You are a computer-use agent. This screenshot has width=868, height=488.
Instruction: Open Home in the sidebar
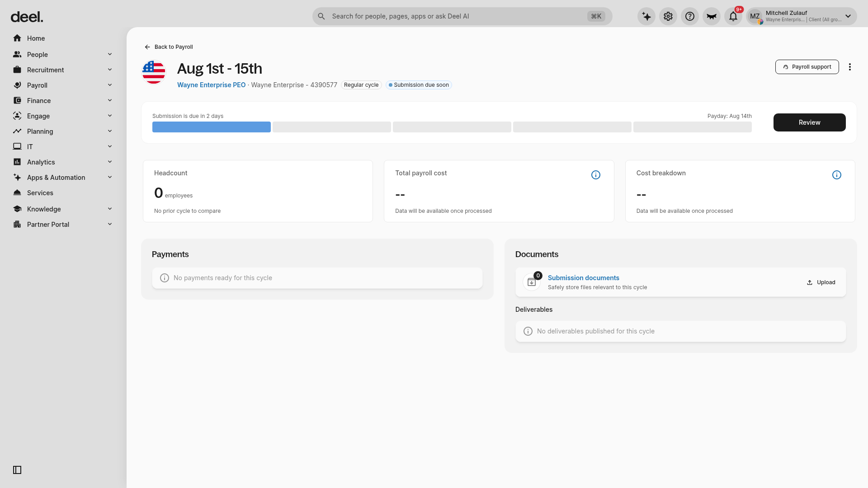[x=63, y=38]
